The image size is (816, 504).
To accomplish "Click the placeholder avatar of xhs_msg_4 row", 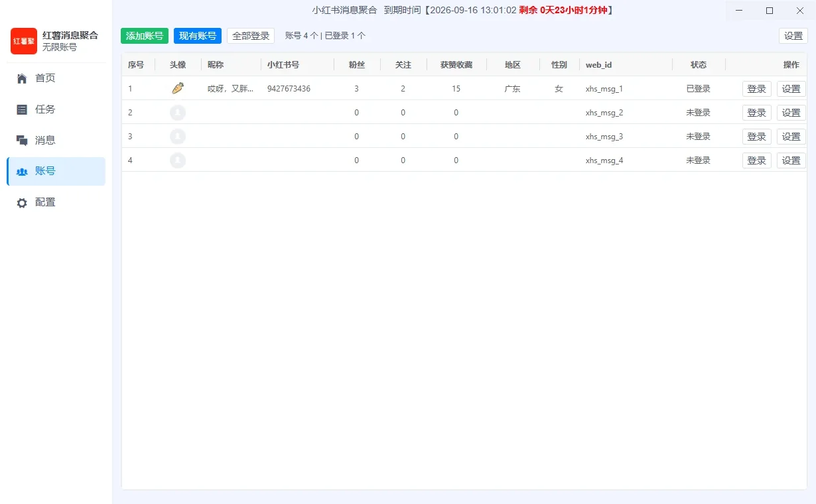I will [178, 160].
